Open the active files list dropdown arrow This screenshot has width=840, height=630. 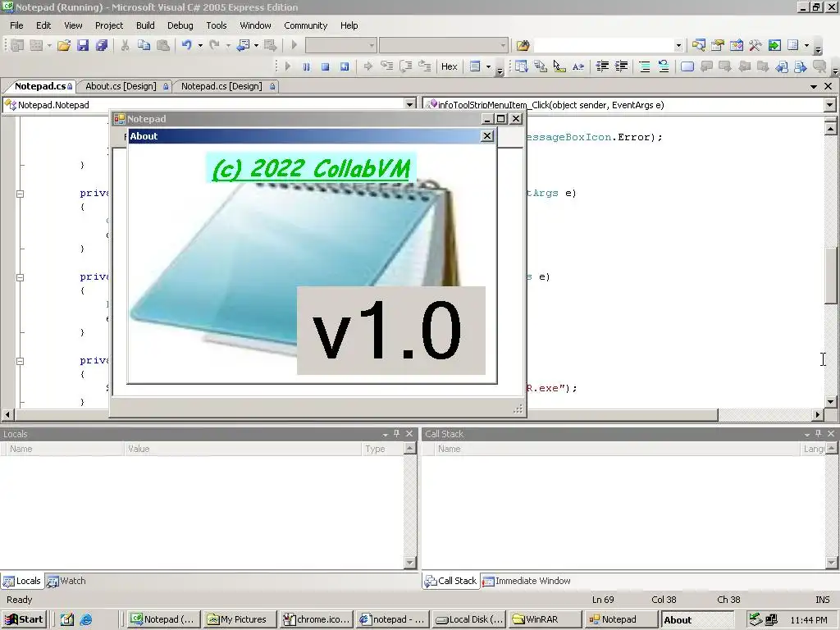(x=814, y=86)
